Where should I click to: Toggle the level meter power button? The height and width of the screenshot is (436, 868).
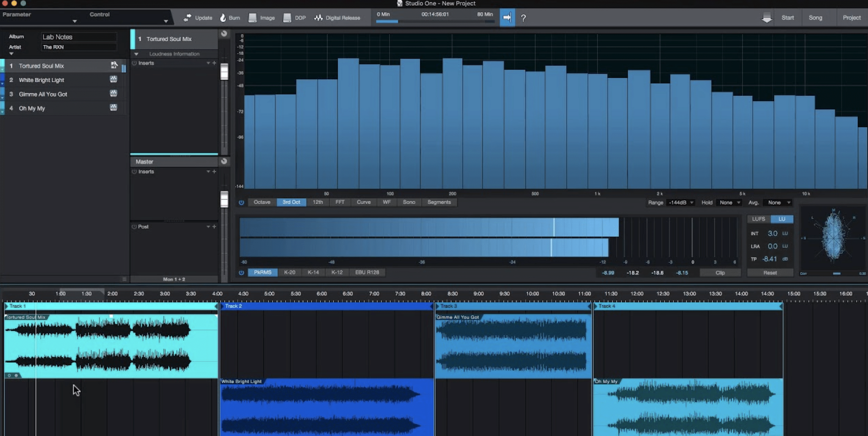pos(241,272)
